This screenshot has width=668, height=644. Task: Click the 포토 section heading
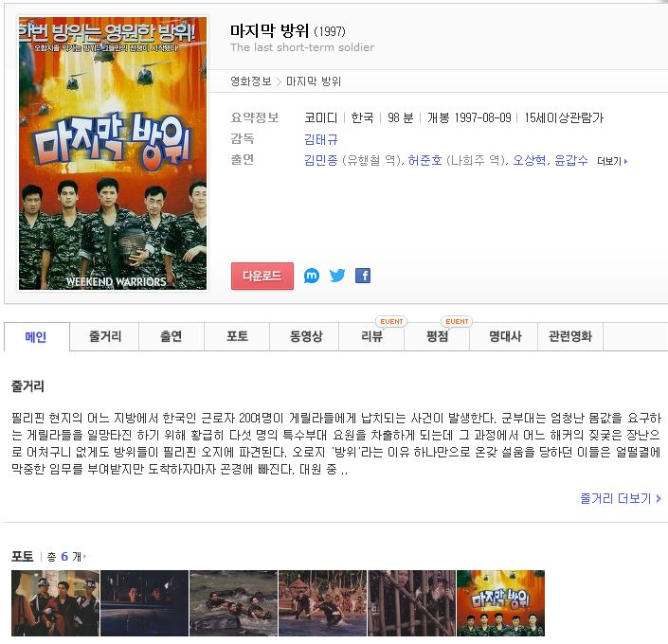pyautogui.click(x=22, y=557)
